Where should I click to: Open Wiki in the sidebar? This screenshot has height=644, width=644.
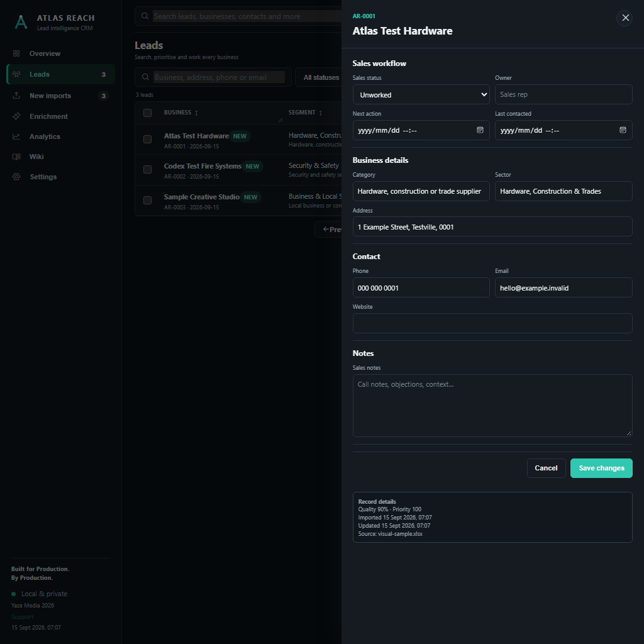click(x=61, y=157)
